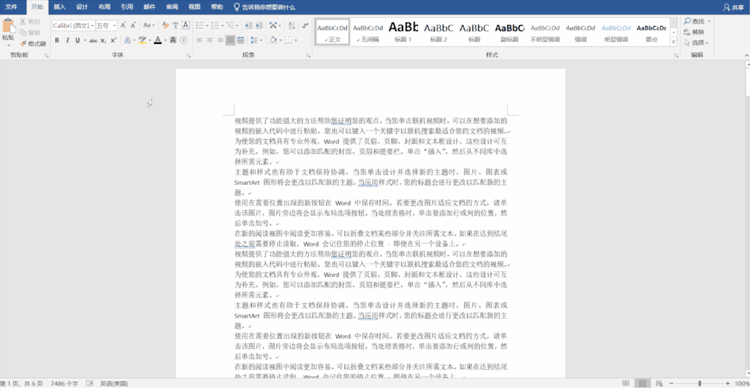Switch to the References tab

pos(127,7)
